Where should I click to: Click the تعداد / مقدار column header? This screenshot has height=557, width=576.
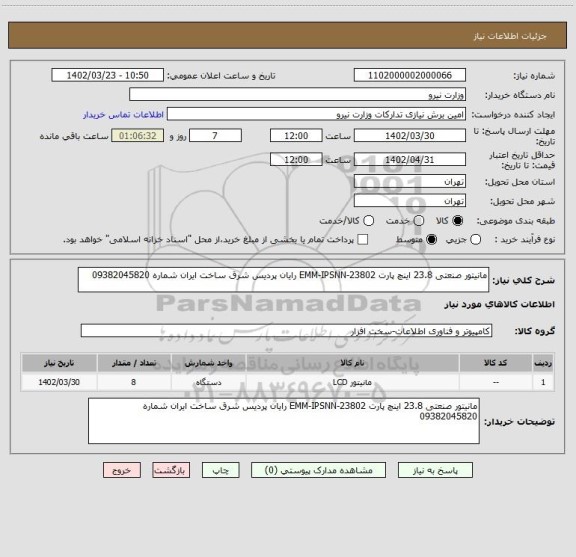[134, 363]
